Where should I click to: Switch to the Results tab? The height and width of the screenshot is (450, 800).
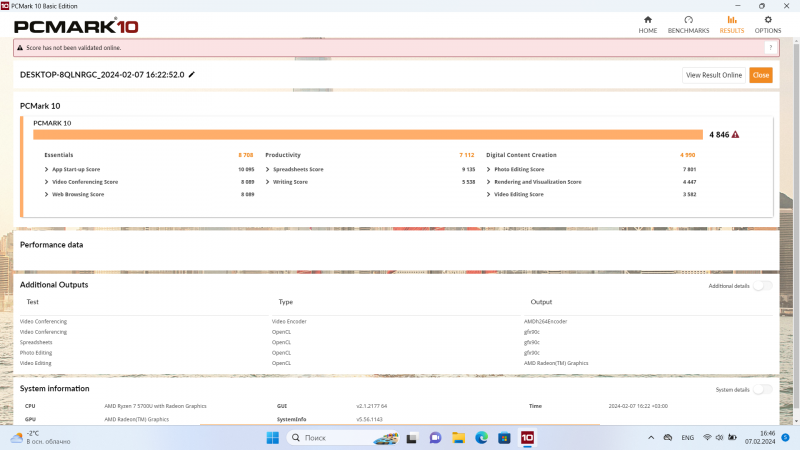coord(732,24)
